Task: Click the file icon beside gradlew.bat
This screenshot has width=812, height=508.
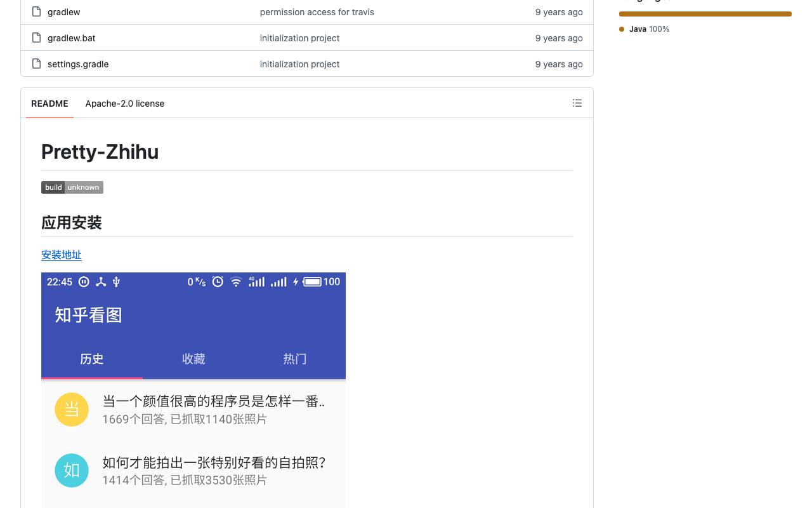Action: (36, 37)
